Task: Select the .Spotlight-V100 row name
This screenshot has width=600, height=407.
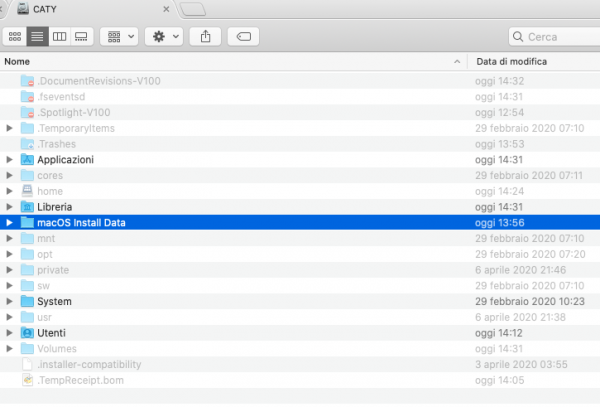Action: (x=73, y=112)
